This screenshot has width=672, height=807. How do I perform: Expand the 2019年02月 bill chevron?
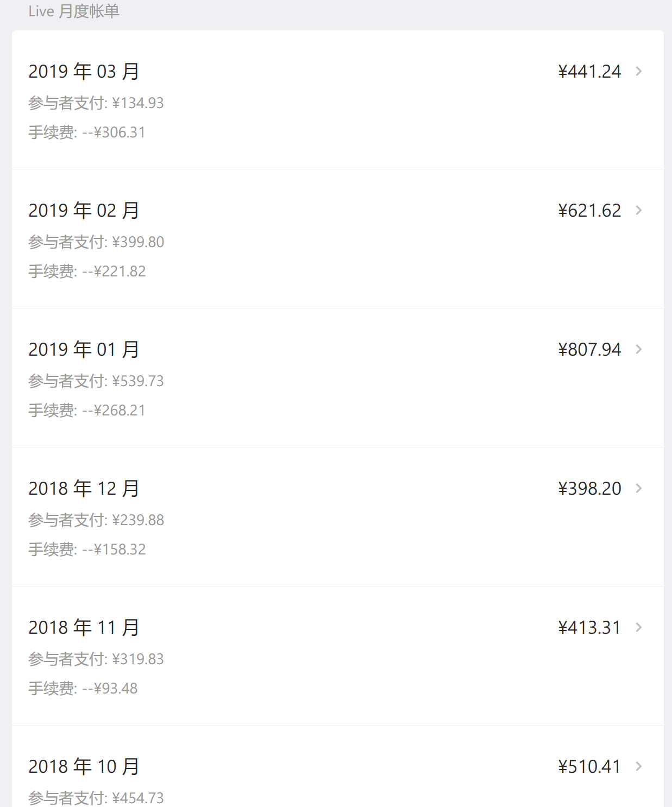[x=639, y=210]
